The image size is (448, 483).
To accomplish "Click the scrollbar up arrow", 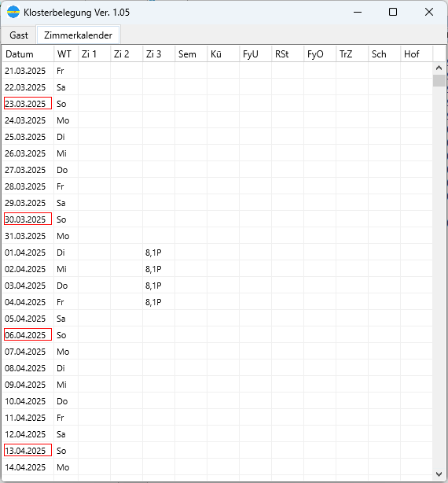I will pos(439,68).
